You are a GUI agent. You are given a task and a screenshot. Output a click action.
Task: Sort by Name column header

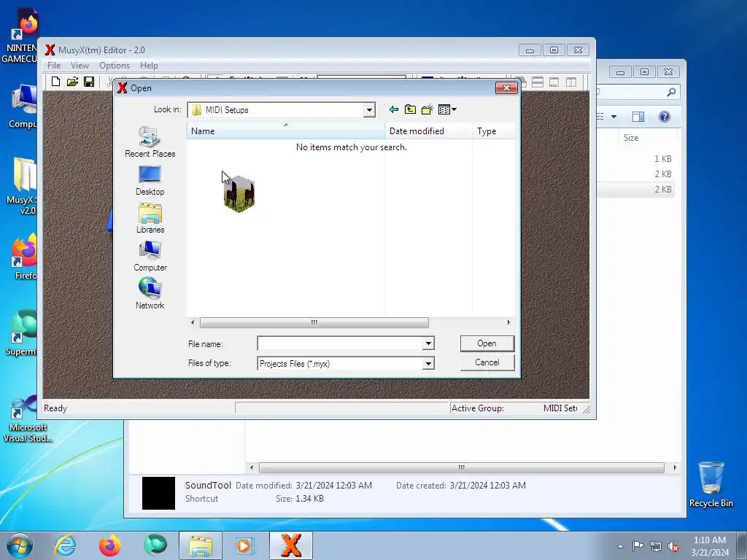(285, 131)
